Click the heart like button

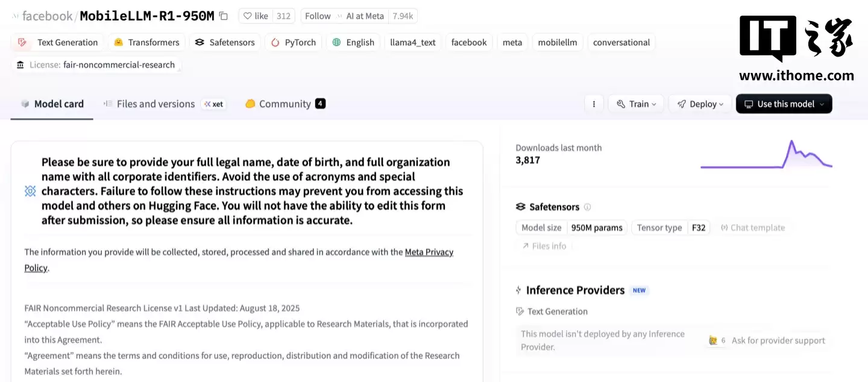point(256,16)
